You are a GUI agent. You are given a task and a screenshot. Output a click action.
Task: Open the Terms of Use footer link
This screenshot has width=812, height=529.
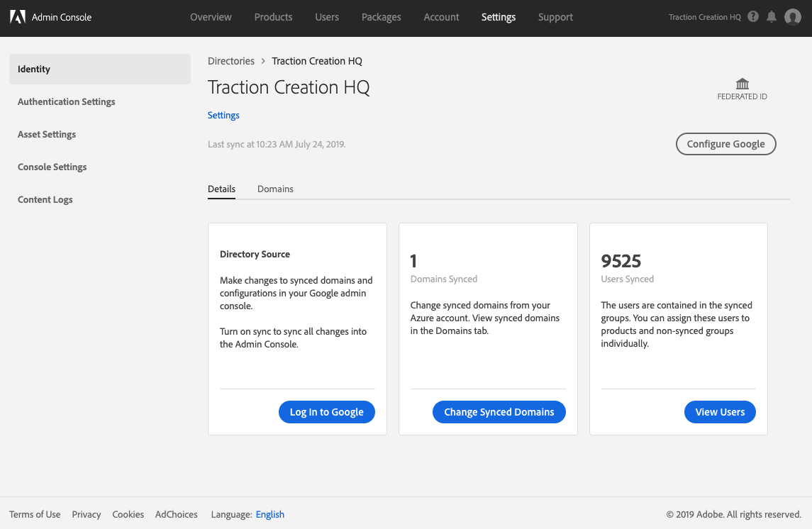pos(35,514)
